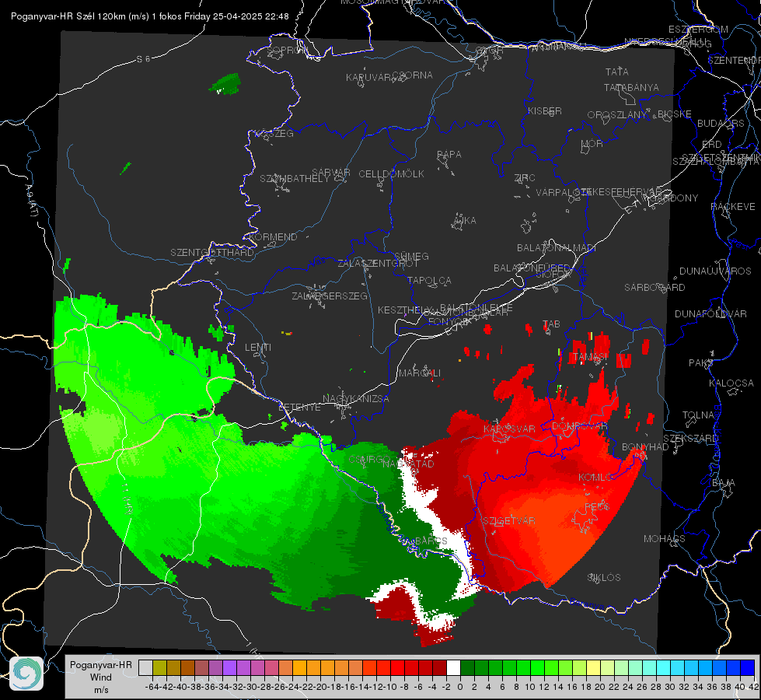
Task: Click the KÖRMEND city label
Action: pyautogui.click(x=273, y=237)
